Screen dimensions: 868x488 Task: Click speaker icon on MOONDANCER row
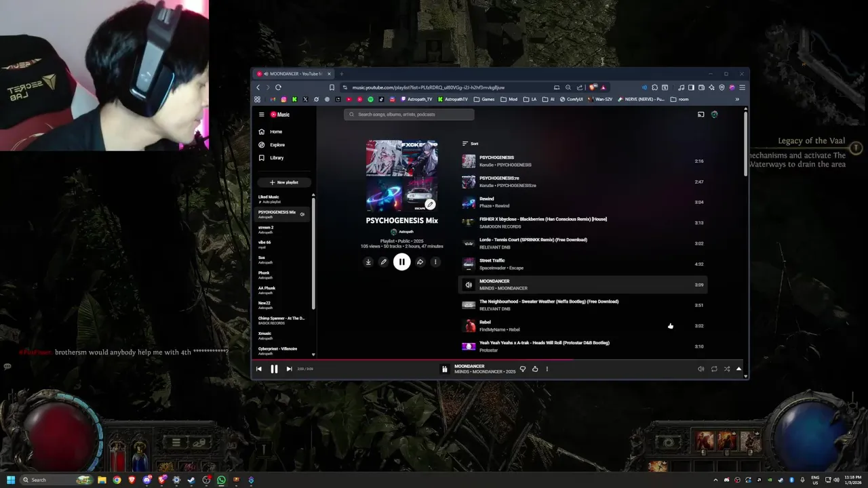click(x=469, y=285)
